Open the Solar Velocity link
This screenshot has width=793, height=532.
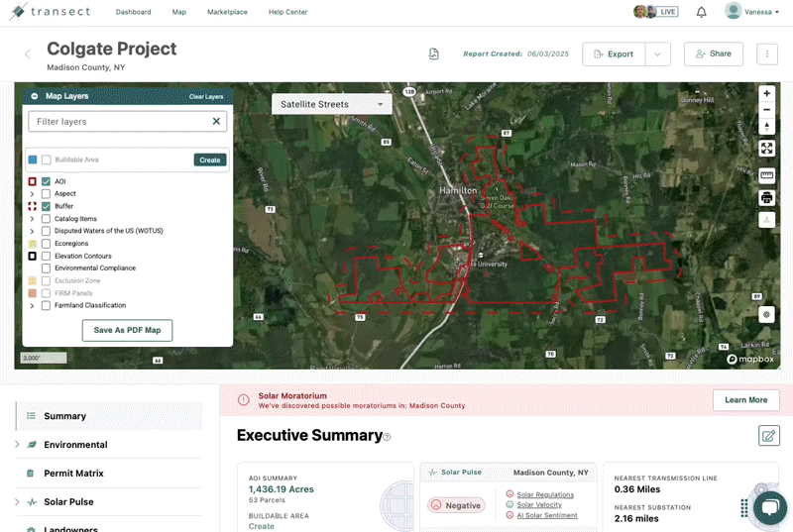(x=539, y=504)
